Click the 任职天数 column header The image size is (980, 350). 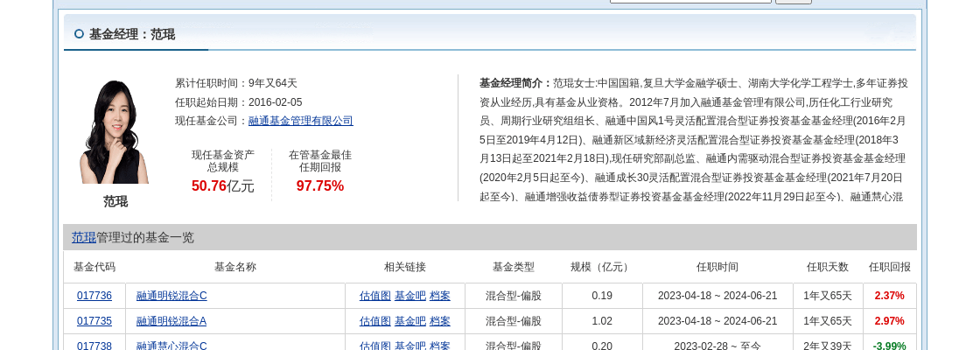pyautogui.click(x=828, y=267)
